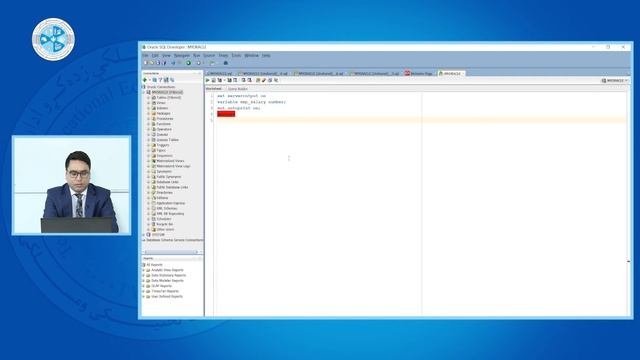Open the MYORACLE connection dropdown at right
Screen dimensions: 640x360
point(615,81)
